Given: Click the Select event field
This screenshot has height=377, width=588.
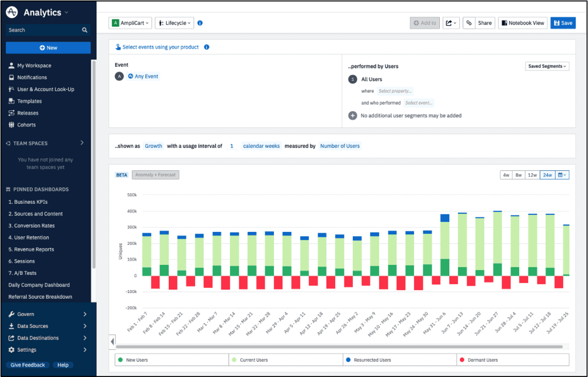Looking at the screenshot, I should pyautogui.click(x=419, y=103).
